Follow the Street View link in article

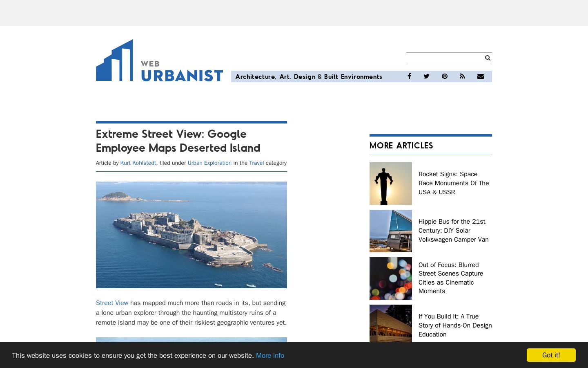click(x=112, y=303)
